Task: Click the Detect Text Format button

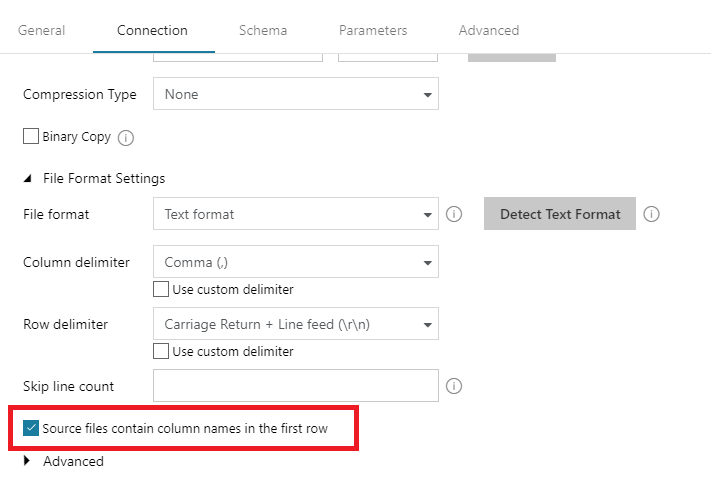Action: pos(560,214)
